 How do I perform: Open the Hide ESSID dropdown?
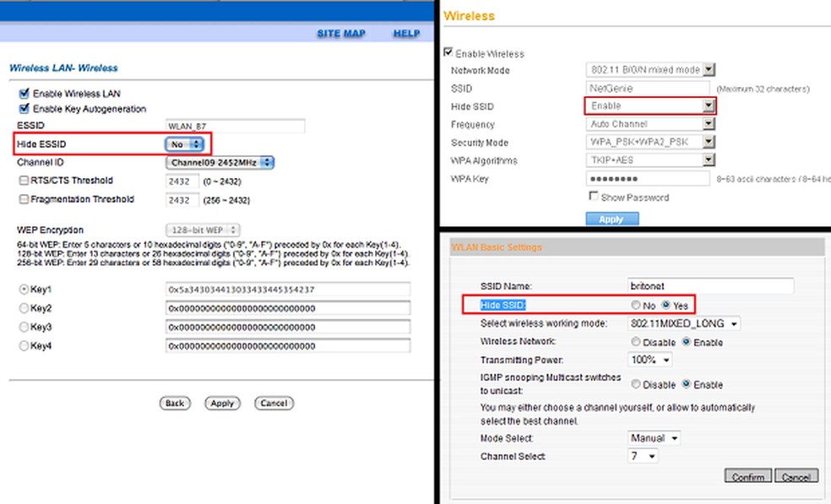coord(184,144)
